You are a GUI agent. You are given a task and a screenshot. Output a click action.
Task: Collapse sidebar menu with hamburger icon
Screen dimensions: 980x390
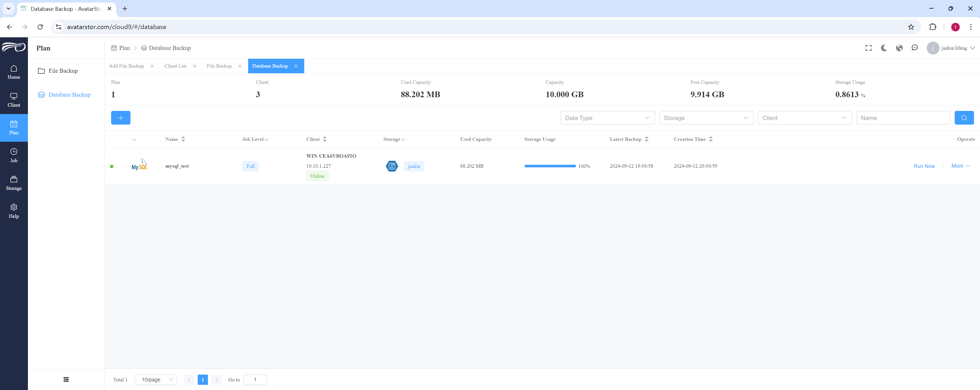click(x=66, y=379)
